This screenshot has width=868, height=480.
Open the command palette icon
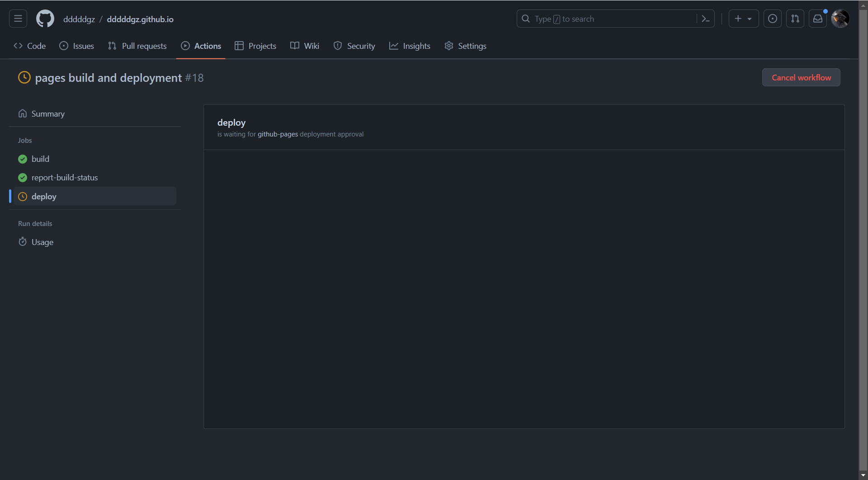705,19
